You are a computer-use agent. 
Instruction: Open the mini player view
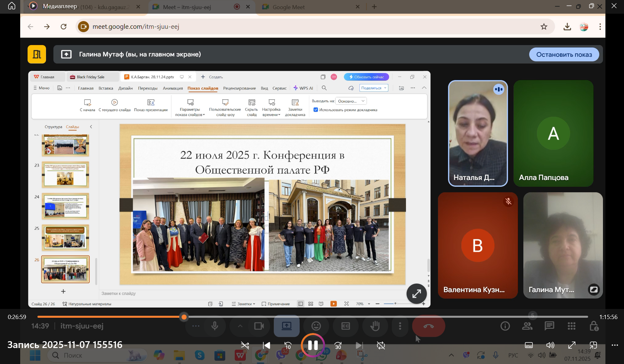(593, 345)
